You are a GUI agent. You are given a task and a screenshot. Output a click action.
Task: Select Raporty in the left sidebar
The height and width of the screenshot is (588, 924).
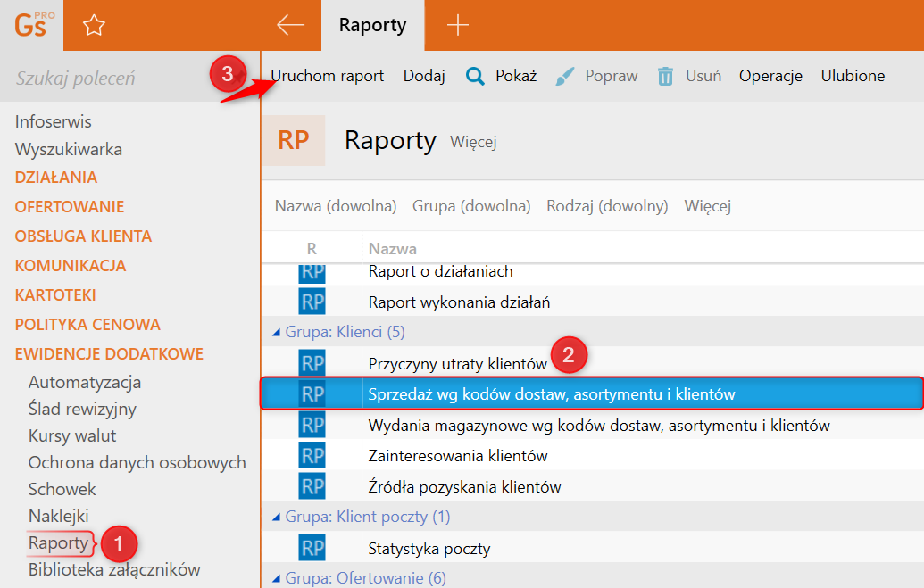58,542
